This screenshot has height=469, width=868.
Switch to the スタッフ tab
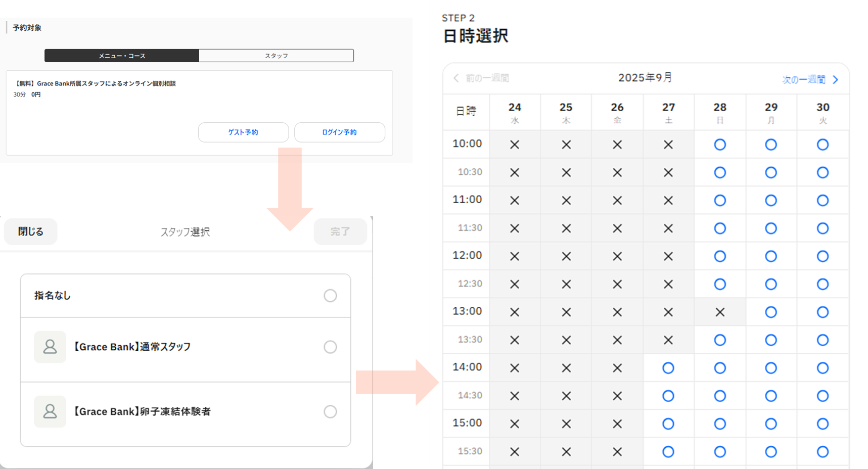click(276, 56)
